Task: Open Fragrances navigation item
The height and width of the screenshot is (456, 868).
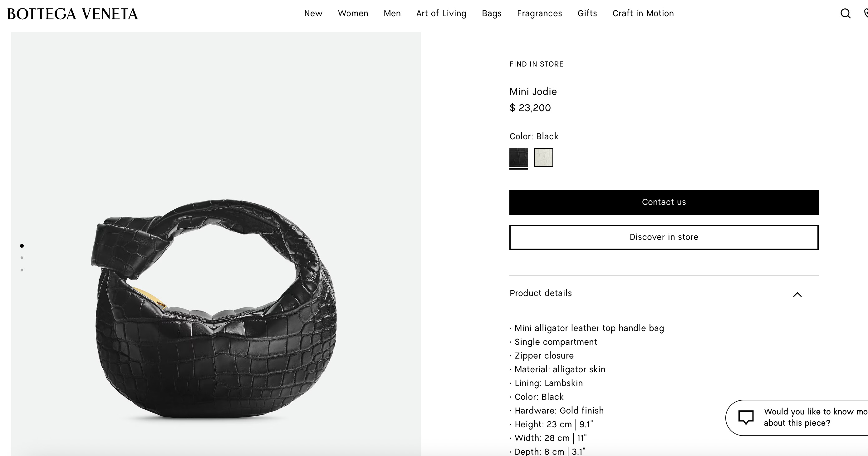Action: 539,13
